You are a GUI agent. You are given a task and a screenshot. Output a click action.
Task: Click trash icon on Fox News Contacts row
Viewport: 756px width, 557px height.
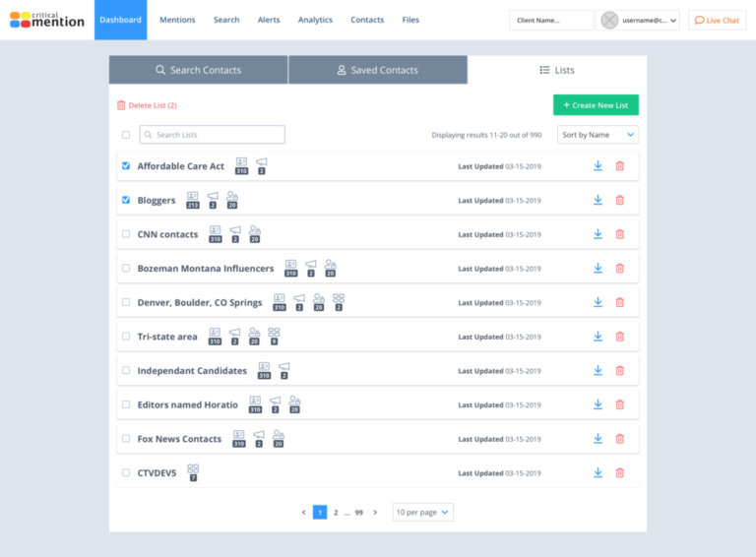619,439
